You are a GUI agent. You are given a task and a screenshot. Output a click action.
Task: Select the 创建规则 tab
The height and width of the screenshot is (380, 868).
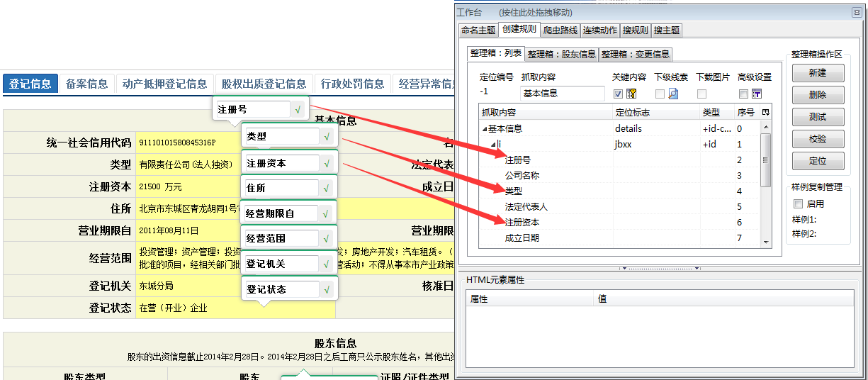click(519, 29)
